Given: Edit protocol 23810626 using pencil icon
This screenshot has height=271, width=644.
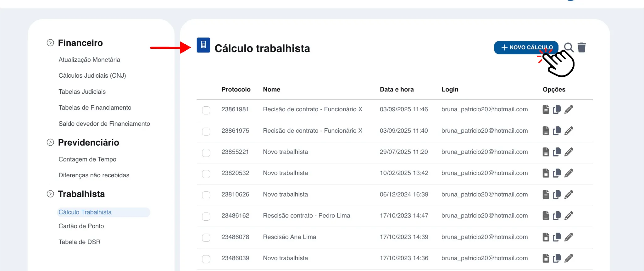Looking at the screenshot, I should tap(569, 195).
